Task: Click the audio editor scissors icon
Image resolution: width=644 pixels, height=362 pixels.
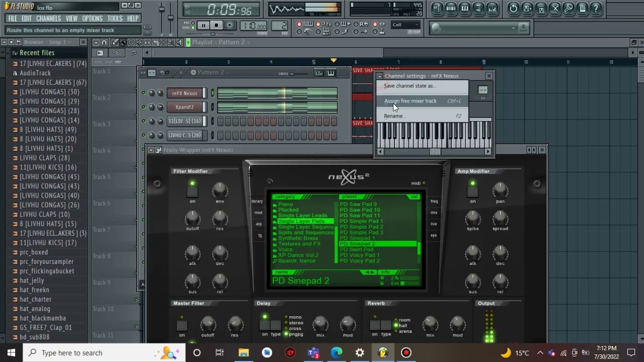Action: click(x=555, y=8)
